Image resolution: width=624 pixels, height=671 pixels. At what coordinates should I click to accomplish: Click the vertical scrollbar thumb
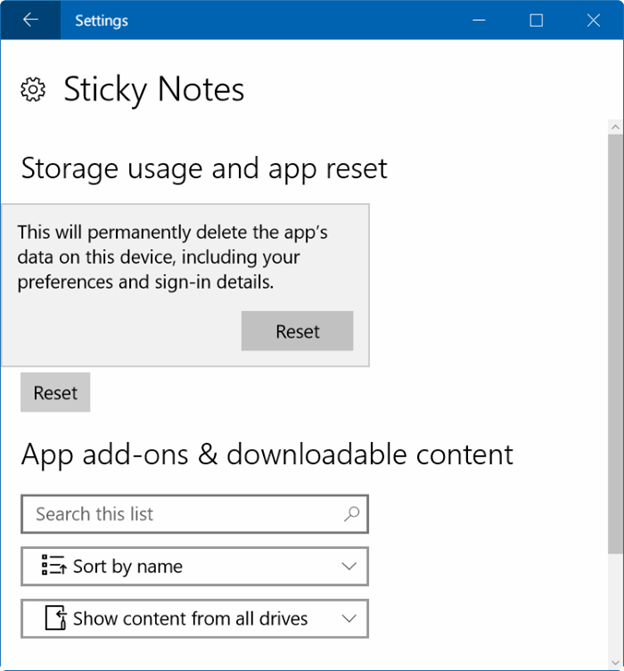pyautogui.click(x=615, y=344)
